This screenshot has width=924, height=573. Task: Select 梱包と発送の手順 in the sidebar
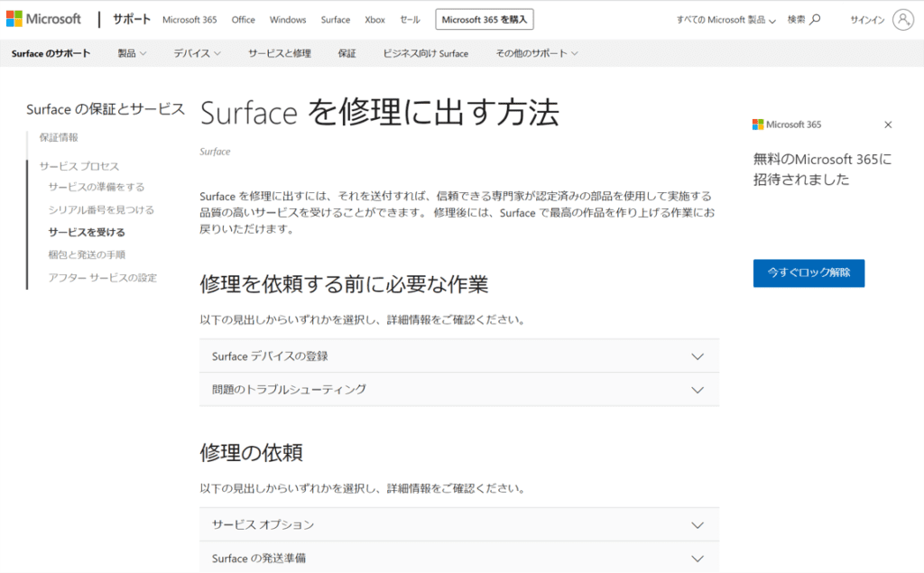click(87, 254)
